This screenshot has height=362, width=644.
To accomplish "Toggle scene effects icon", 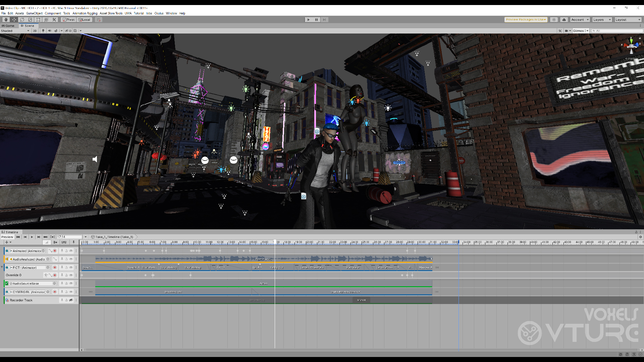I will click(x=56, y=31).
